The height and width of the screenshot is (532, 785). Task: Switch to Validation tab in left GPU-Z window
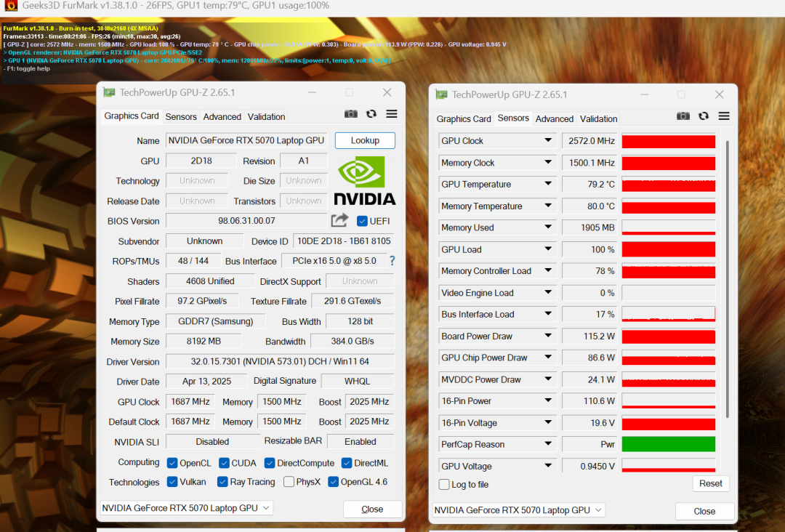coord(266,116)
